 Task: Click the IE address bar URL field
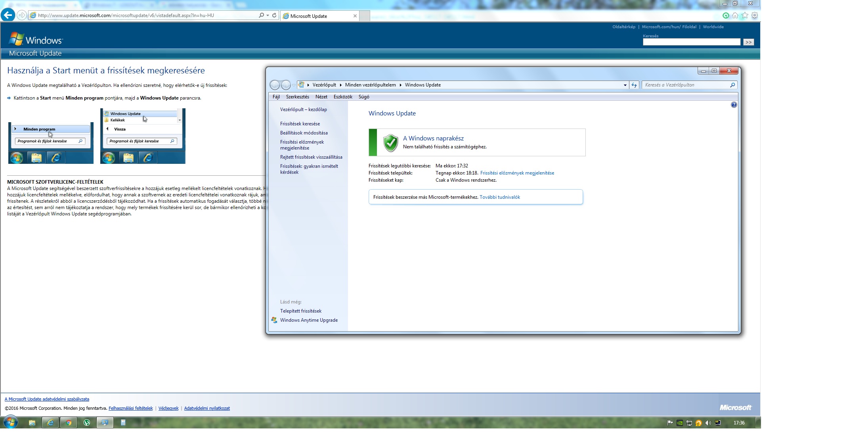click(143, 15)
